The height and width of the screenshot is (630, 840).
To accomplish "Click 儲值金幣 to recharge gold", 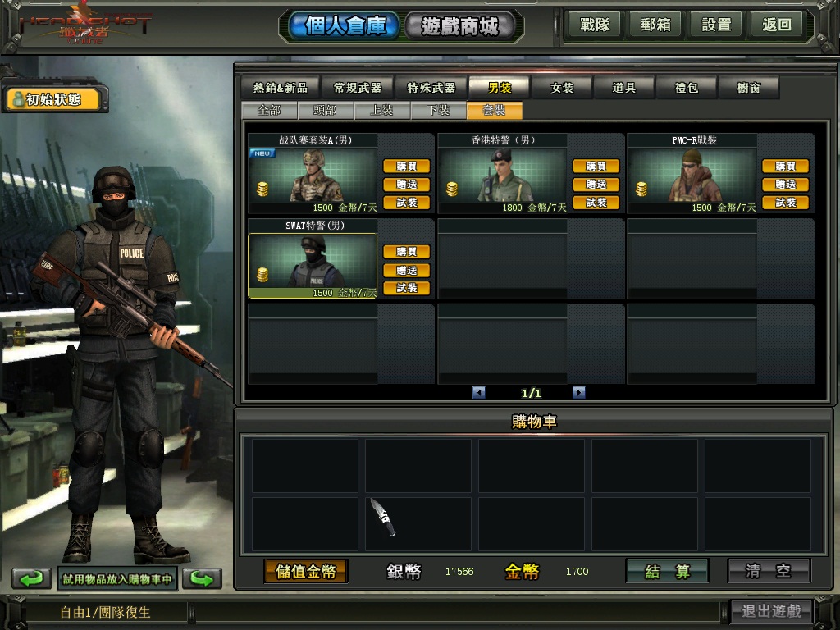I will point(306,571).
